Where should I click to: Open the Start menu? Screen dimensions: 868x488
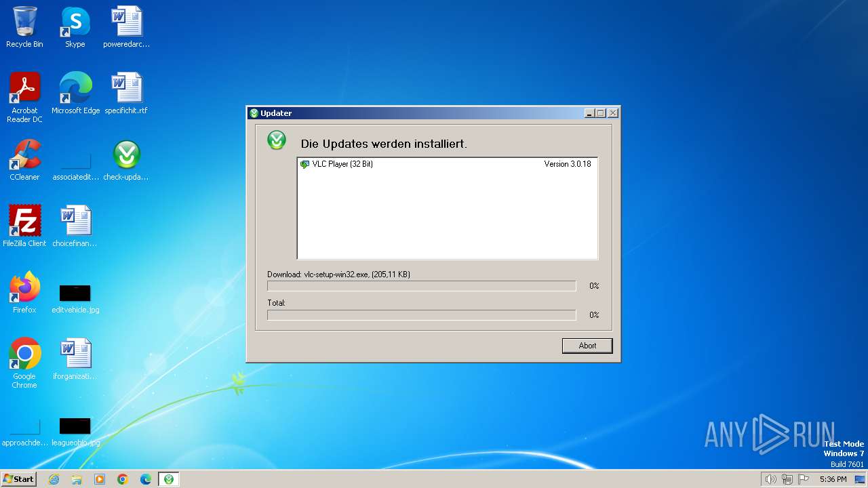click(19, 479)
